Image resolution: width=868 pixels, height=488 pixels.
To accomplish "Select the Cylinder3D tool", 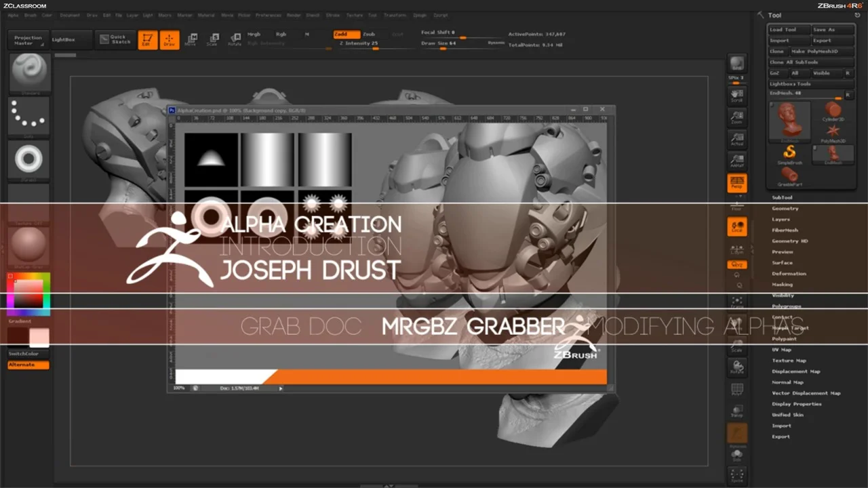I will (833, 112).
